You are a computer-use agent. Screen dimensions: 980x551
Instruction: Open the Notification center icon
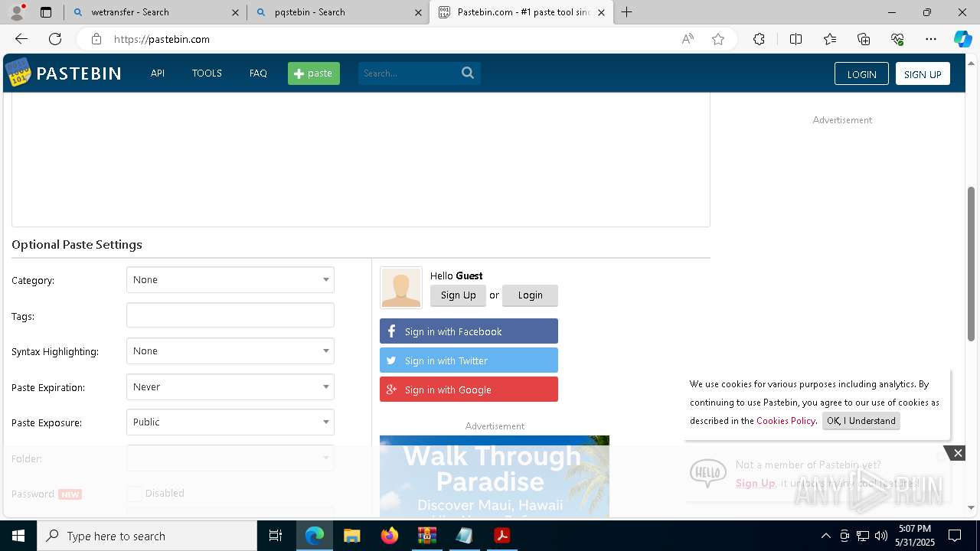(955, 536)
